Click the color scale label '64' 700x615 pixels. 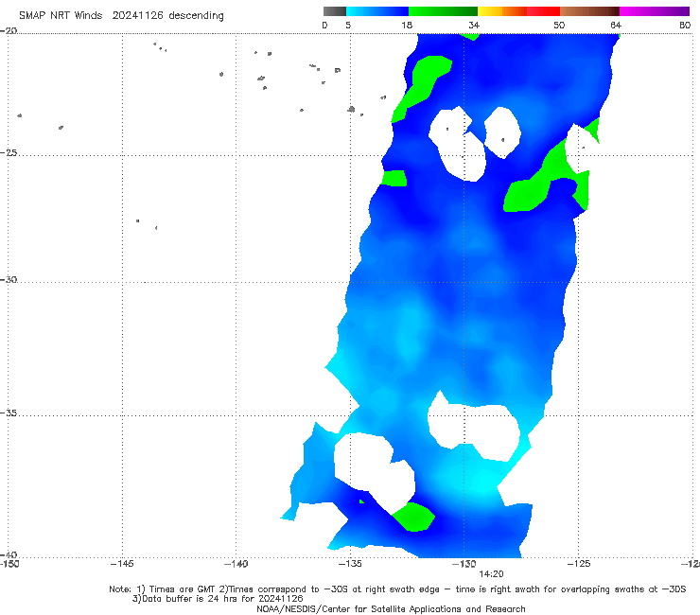click(616, 25)
